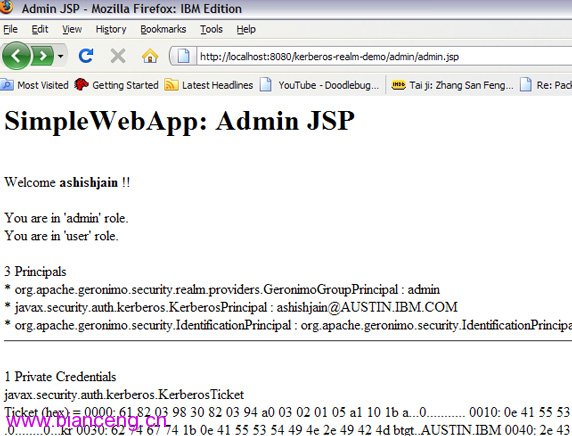The height and width of the screenshot is (436, 572).
Task: Open the Edit menu
Action: 40,29
